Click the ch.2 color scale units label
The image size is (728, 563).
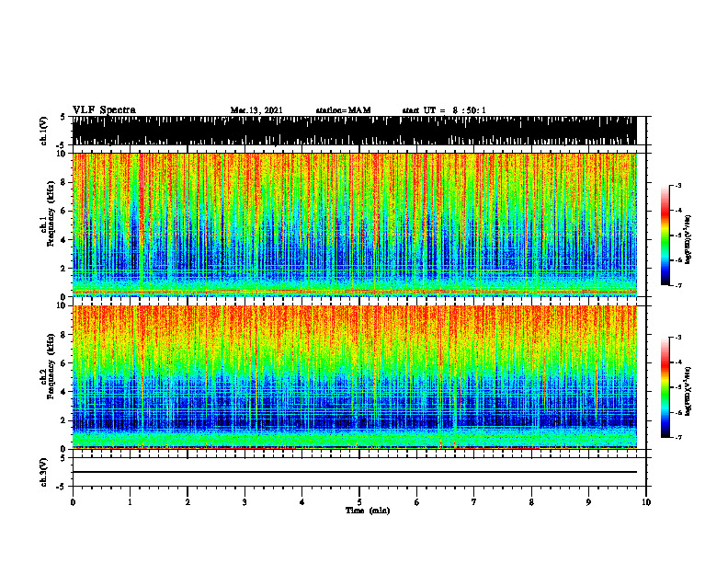[x=689, y=392]
